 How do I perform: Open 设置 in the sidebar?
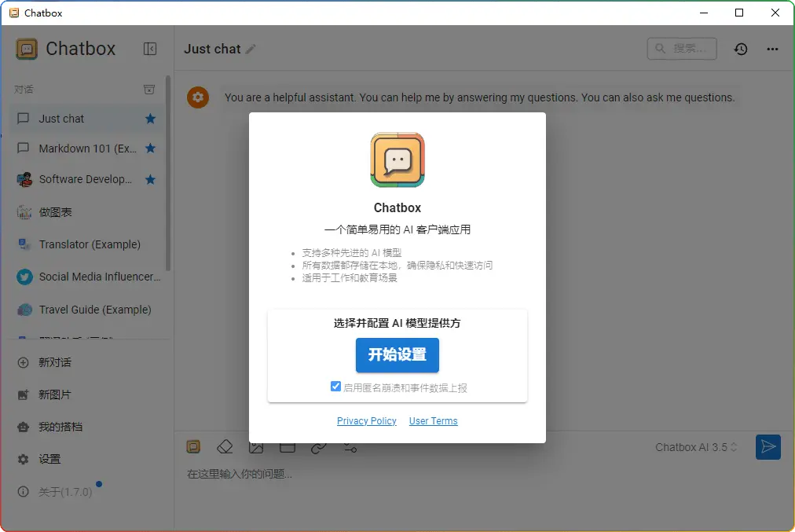coord(49,459)
